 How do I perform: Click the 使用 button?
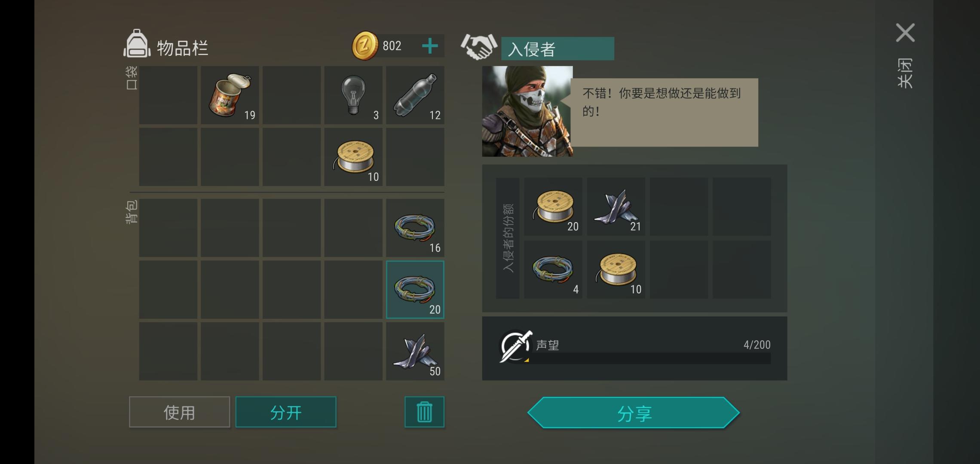[x=180, y=412]
